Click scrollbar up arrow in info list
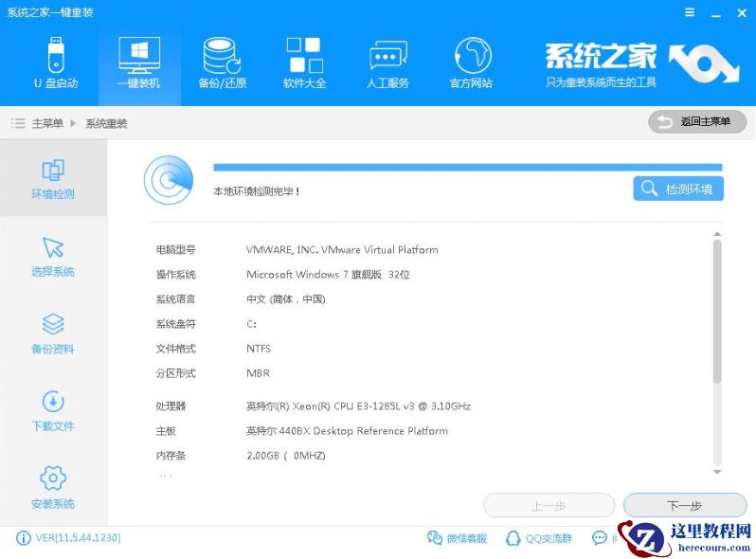Screen dimensions: 756x559 [x=717, y=234]
